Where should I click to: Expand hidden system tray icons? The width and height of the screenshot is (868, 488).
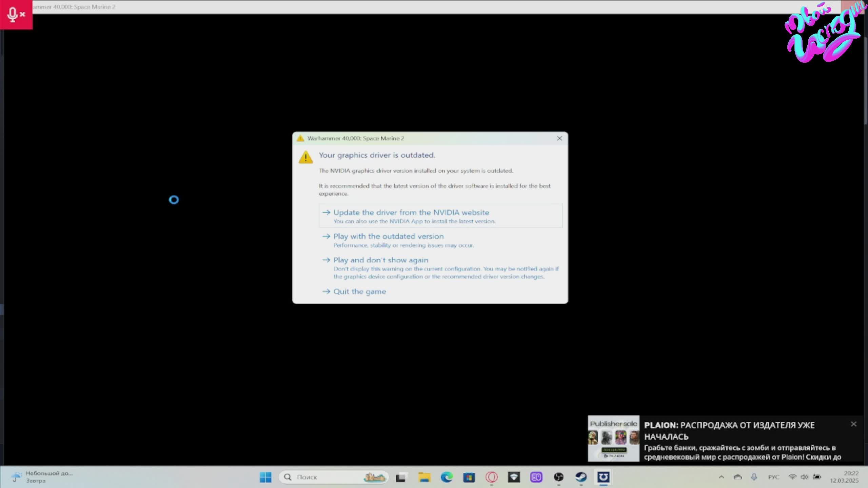[721, 477]
